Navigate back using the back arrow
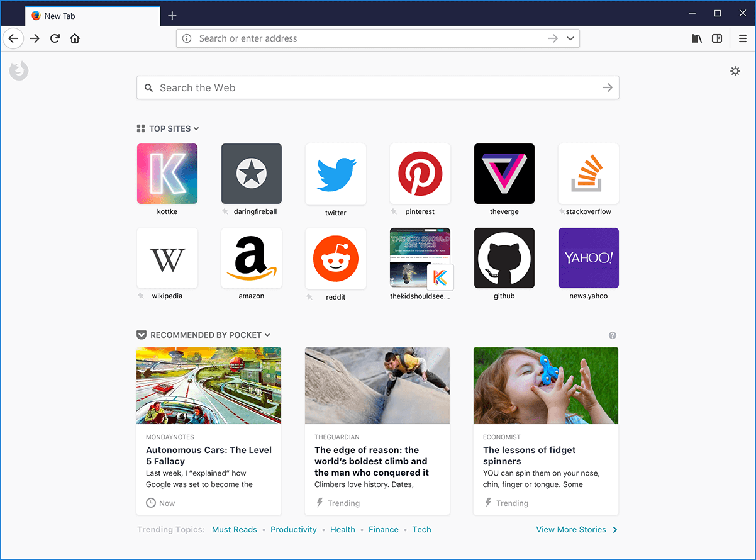Screen dimensions: 756x560 tap(13, 38)
